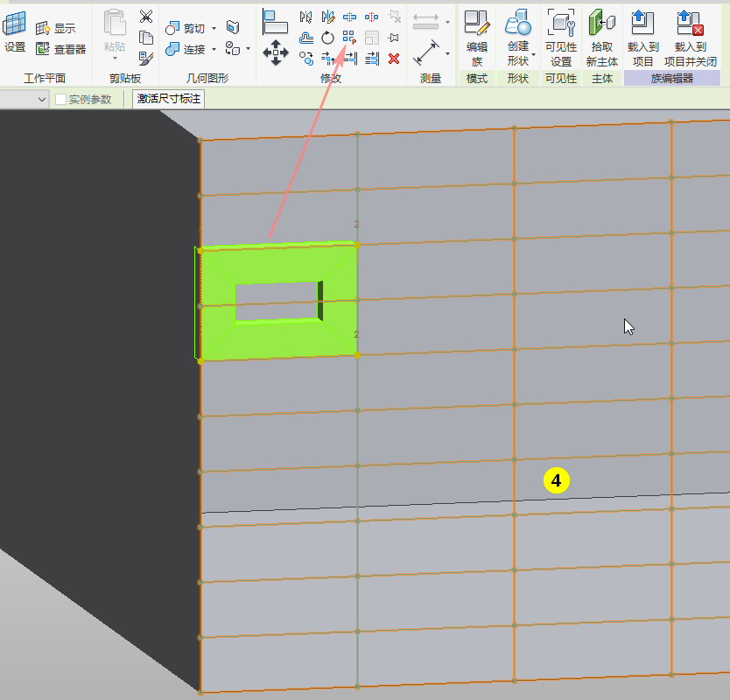This screenshot has width=730, height=700.
Task: Select the Move tool with four arrows
Action: (276, 52)
